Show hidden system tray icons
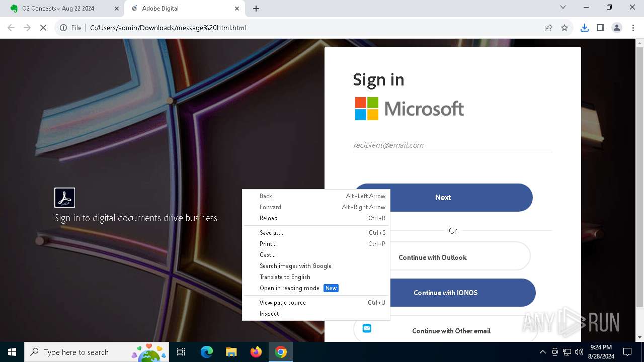Screen dimensions: 644x362 pos(542,352)
